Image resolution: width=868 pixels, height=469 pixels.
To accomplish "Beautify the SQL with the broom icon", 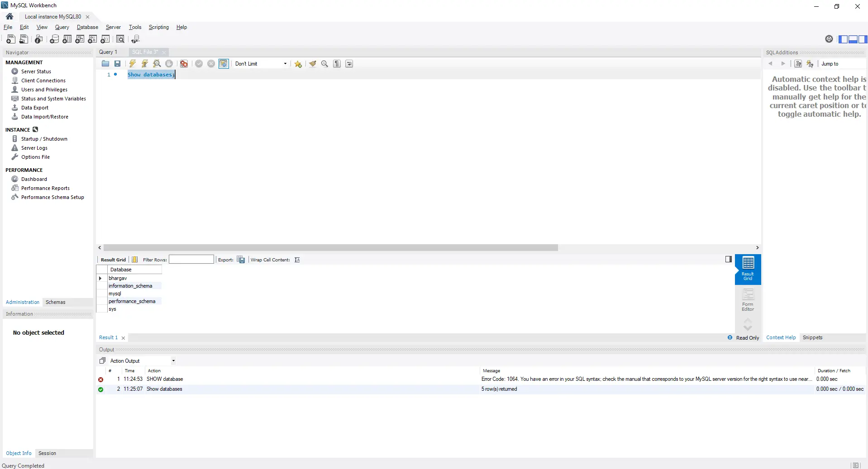I will tap(313, 63).
